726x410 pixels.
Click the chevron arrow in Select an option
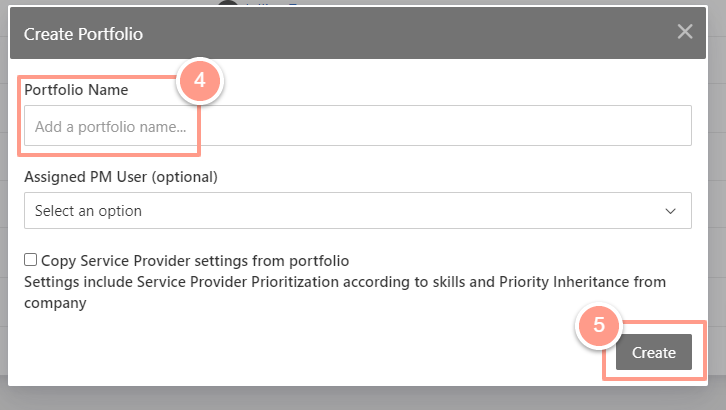(670, 211)
